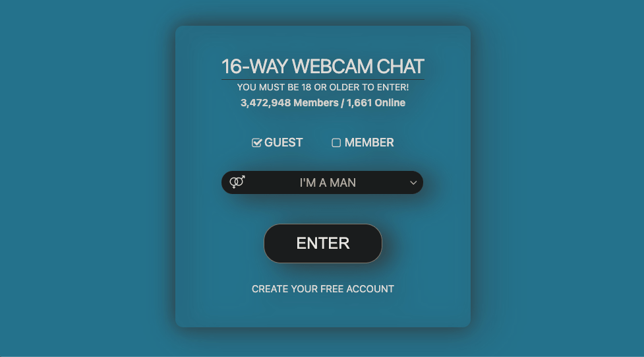Open the I'M A MAN dropdown
The image size is (644, 357).
[x=322, y=183]
